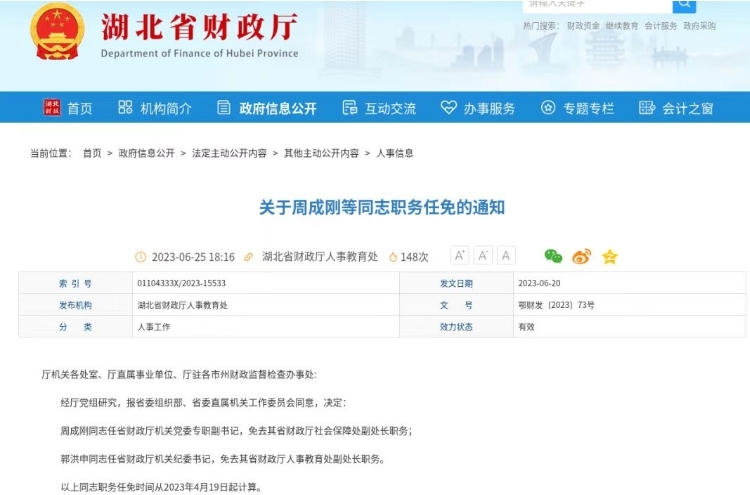Click the line starting 以上同志职务任免时间
The height and width of the screenshot is (495, 750).
(x=161, y=487)
